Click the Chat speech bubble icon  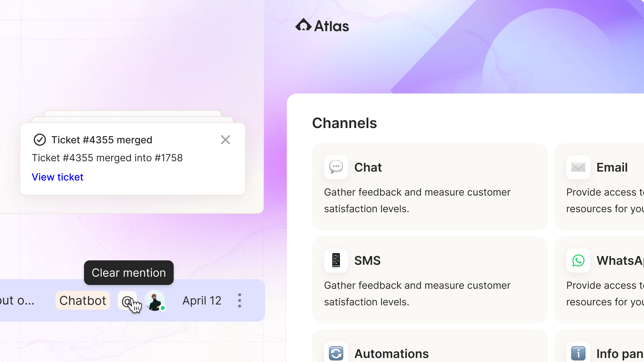tap(336, 167)
